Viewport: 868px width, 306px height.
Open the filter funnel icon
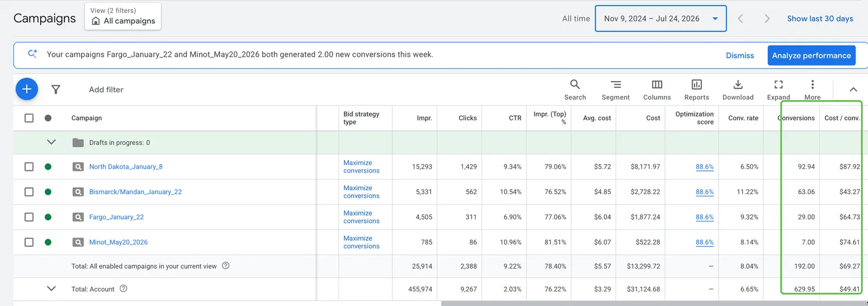coord(56,90)
